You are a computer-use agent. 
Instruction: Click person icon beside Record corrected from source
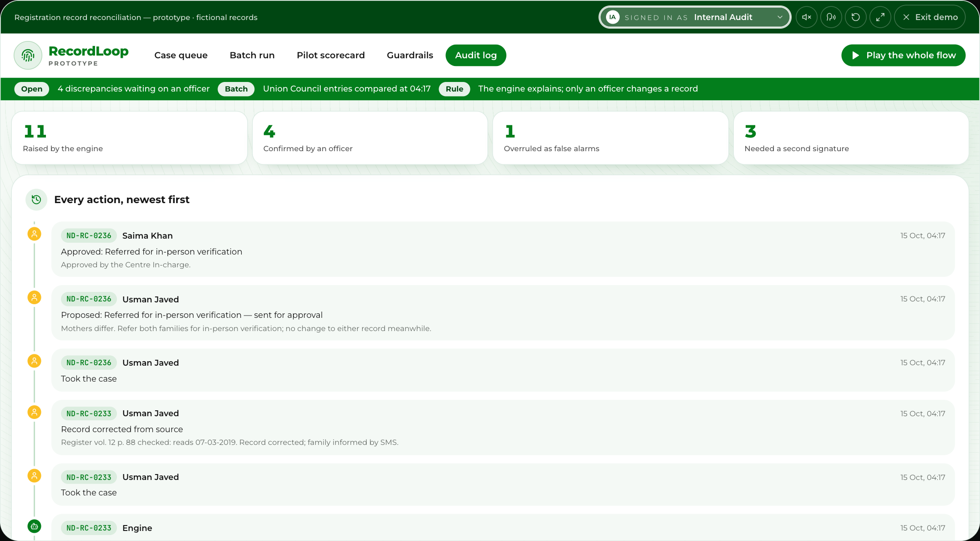click(34, 412)
